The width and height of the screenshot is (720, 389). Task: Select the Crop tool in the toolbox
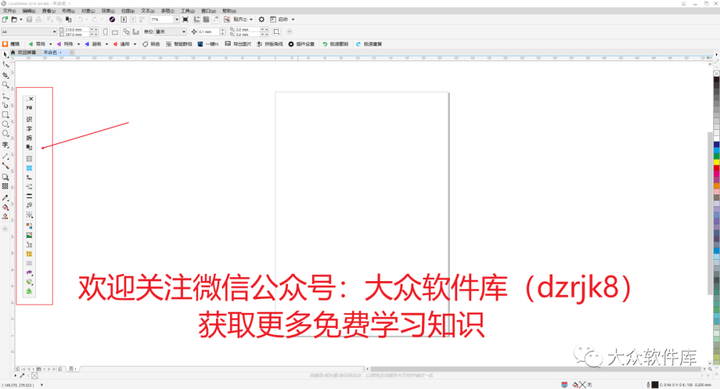tap(6, 75)
